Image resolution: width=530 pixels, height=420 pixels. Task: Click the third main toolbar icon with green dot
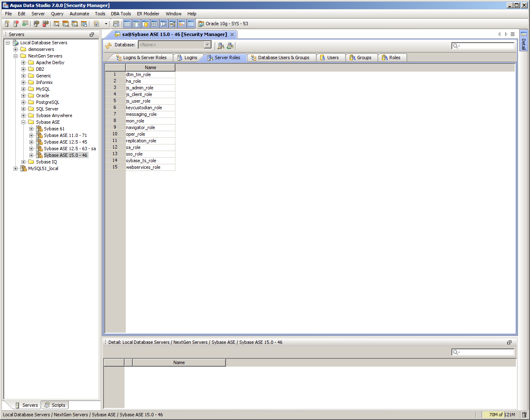pos(25,24)
